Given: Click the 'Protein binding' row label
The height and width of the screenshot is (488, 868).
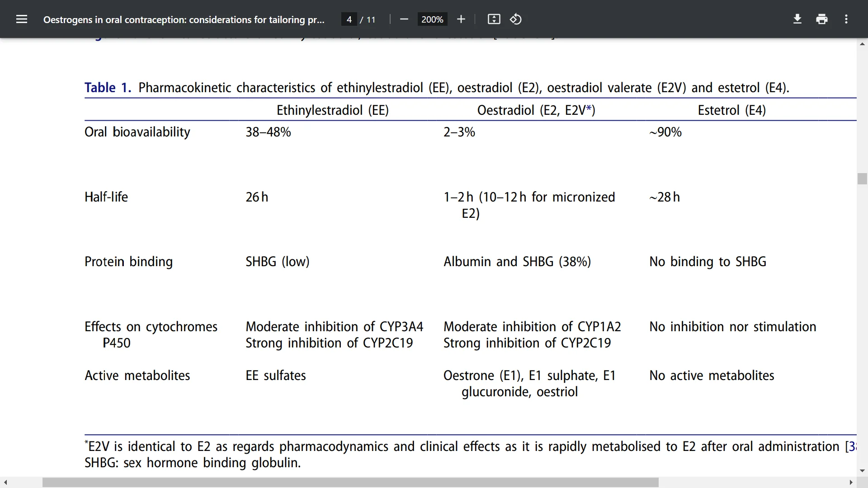Looking at the screenshot, I should tap(128, 262).
